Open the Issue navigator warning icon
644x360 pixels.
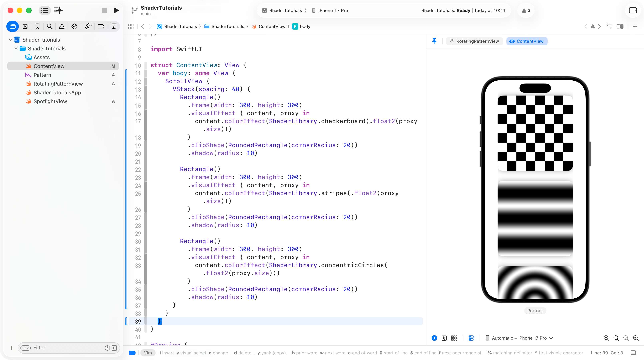click(62, 26)
